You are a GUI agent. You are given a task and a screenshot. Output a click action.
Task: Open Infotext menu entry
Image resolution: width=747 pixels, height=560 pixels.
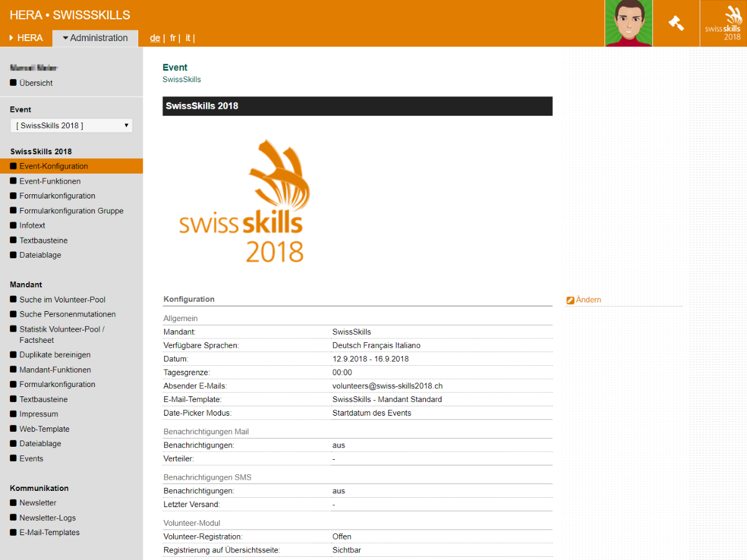coord(32,226)
